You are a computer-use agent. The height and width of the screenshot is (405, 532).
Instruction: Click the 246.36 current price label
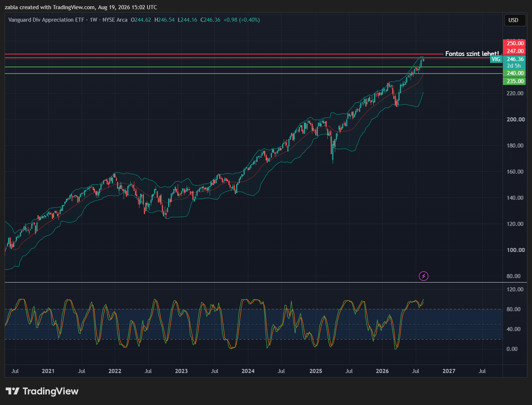pyautogui.click(x=514, y=59)
